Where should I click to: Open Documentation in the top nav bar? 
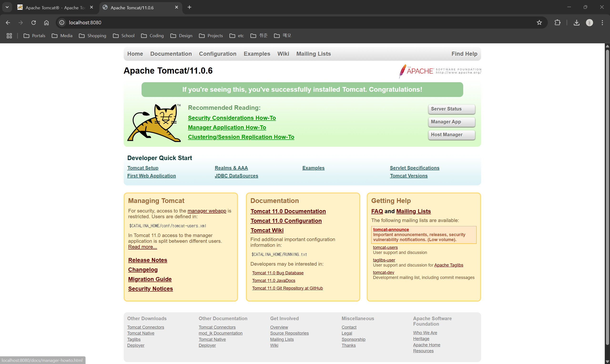(x=171, y=54)
